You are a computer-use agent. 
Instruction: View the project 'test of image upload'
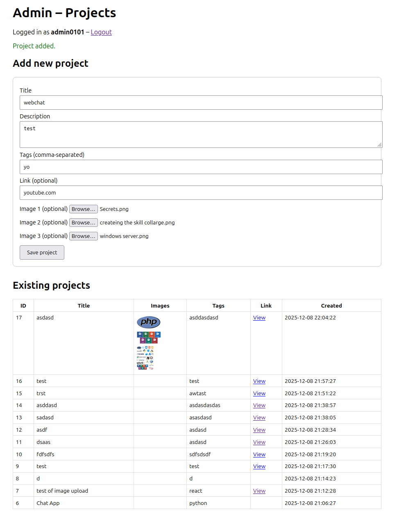[259, 491]
